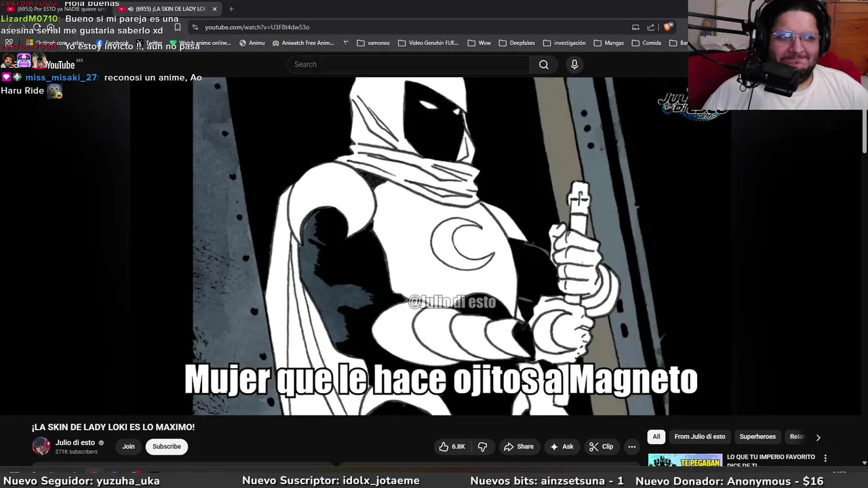Click the cast/picture-in-picture icon in address bar
The height and width of the screenshot is (488, 868).
click(635, 27)
